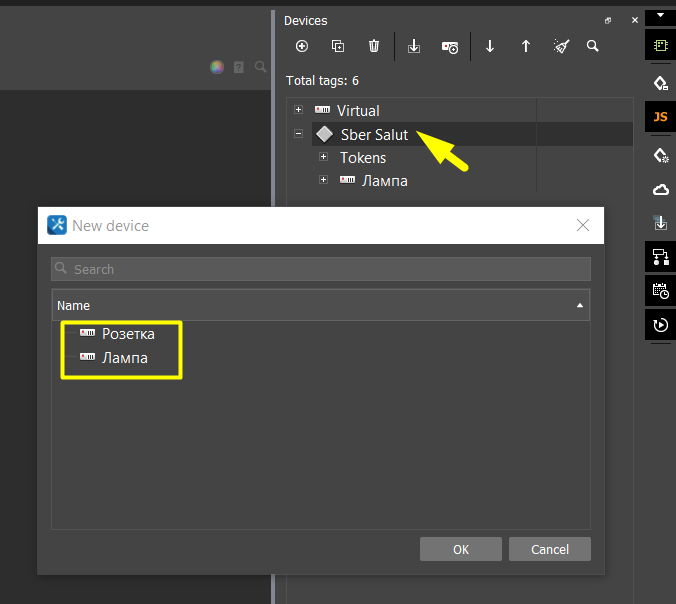Select Розетка in New device list
The width and height of the screenshot is (676, 604).
(128, 334)
